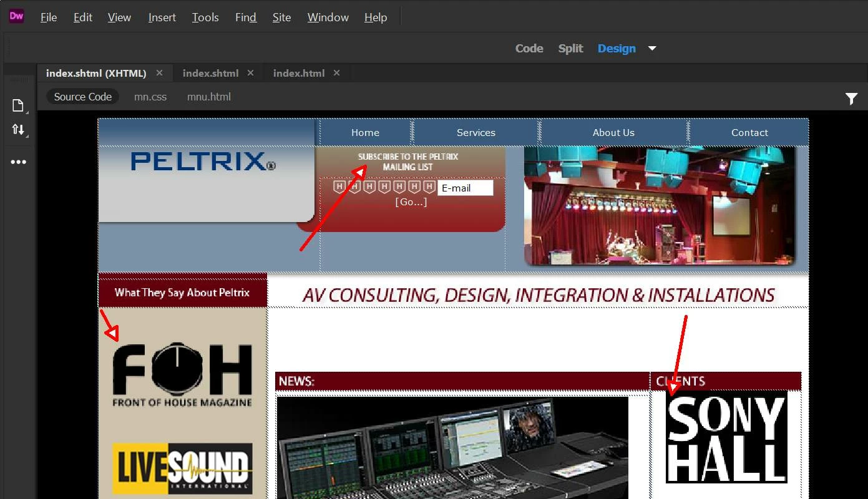Select the Front of House Magazine logo
The width and height of the screenshot is (868, 499).
tap(182, 374)
